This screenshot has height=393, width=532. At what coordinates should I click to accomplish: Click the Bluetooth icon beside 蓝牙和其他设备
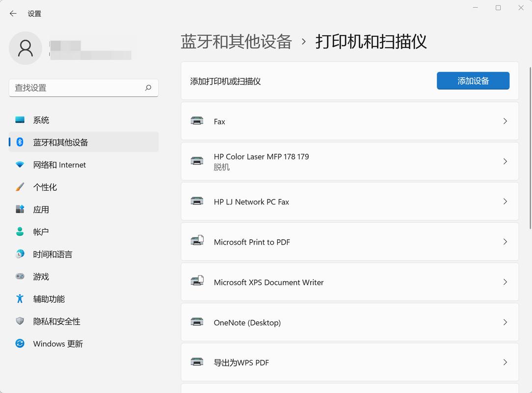(20, 142)
